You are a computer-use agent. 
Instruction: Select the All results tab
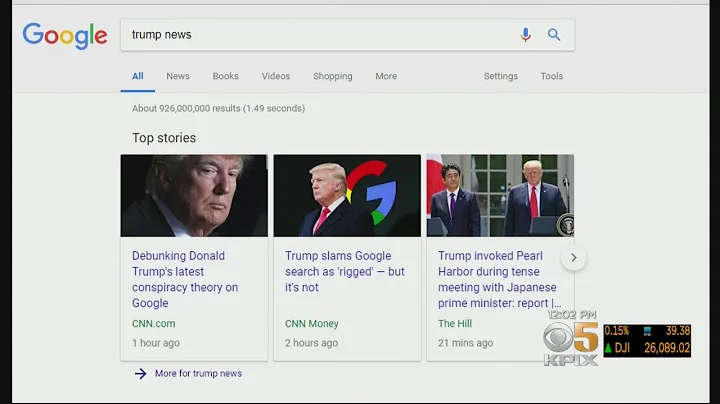138,76
